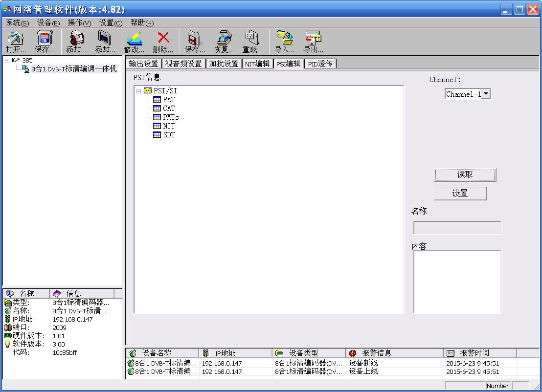542x392 pixels.
Task: Open the 系统(S) menu
Action: [17, 23]
